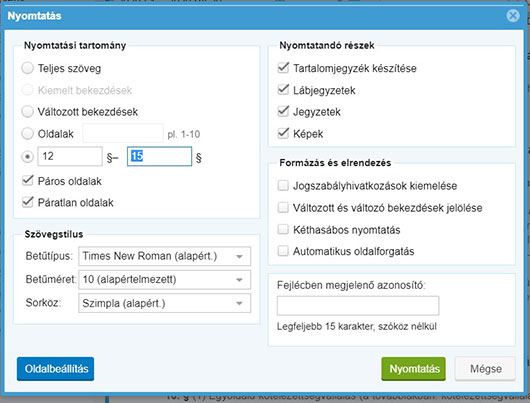Choose the Változott bekezdések radio option
The image size is (530, 403).
click(28, 111)
